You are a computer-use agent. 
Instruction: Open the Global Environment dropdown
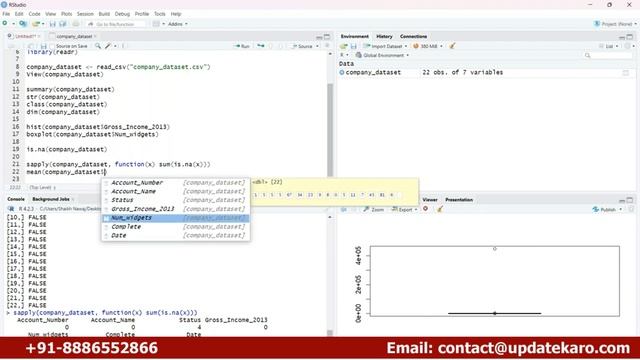382,55
